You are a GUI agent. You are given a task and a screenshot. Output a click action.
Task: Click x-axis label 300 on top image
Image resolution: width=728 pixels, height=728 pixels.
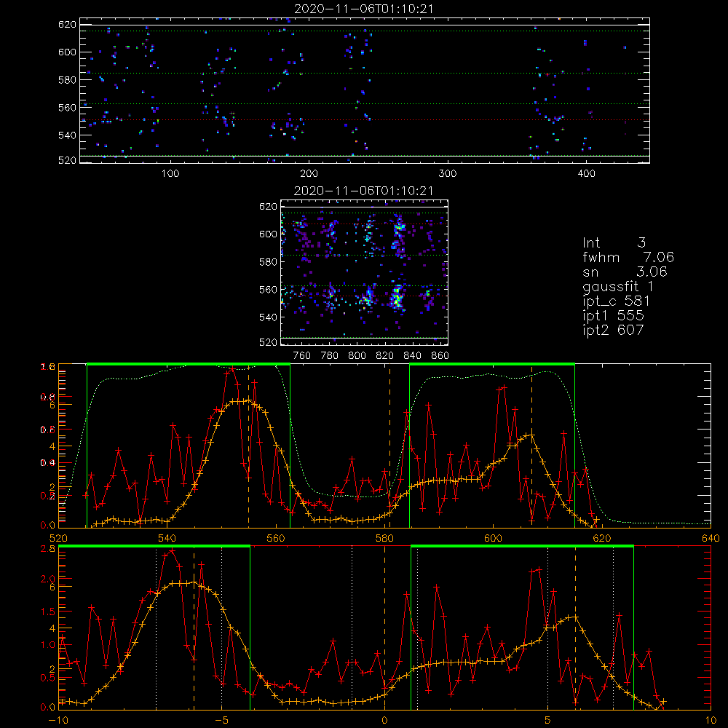tap(448, 174)
